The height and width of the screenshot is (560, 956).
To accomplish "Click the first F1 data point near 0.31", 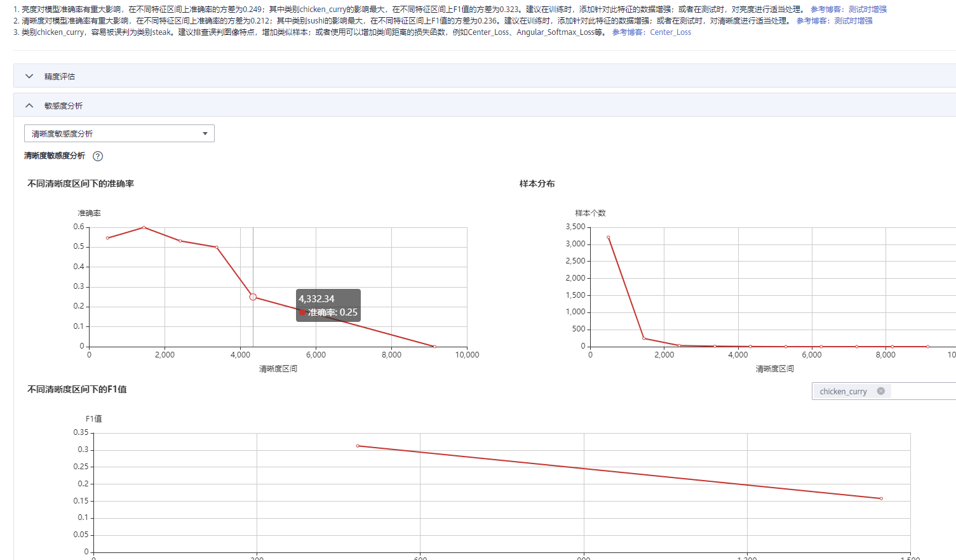I will (358, 446).
